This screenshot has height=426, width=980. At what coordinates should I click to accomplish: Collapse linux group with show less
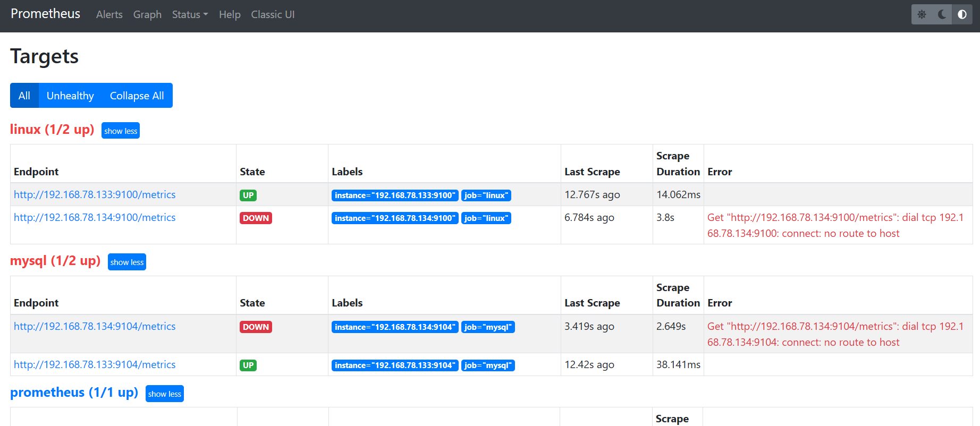[121, 131]
